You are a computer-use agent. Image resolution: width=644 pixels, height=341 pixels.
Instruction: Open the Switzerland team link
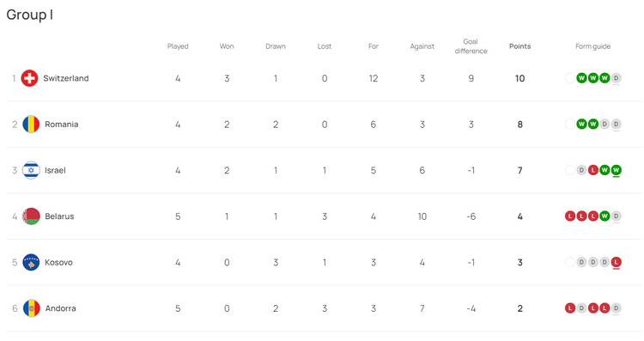coord(66,78)
